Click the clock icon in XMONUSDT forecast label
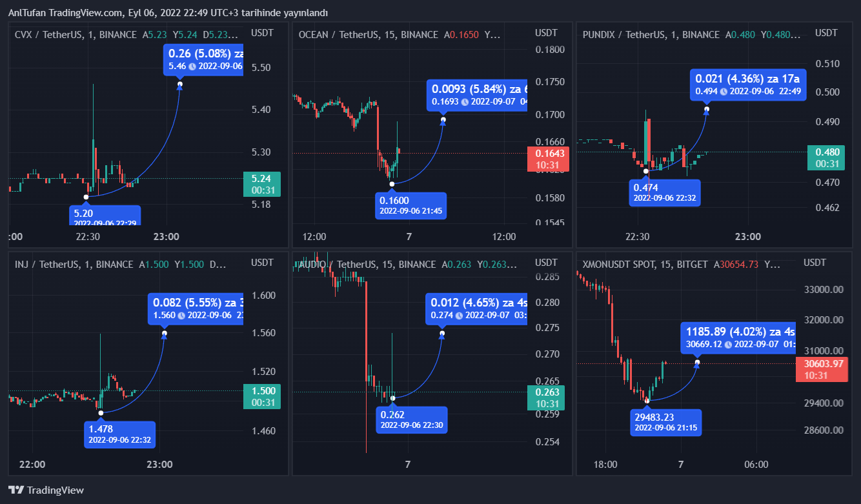This screenshot has width=861, height=504. point(729,345)
